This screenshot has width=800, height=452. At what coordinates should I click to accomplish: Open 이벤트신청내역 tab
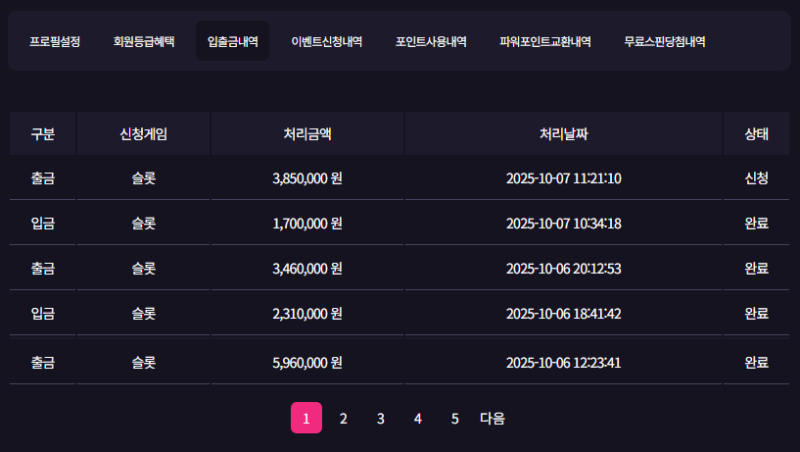pyautogui.click(x=326, y=42)
